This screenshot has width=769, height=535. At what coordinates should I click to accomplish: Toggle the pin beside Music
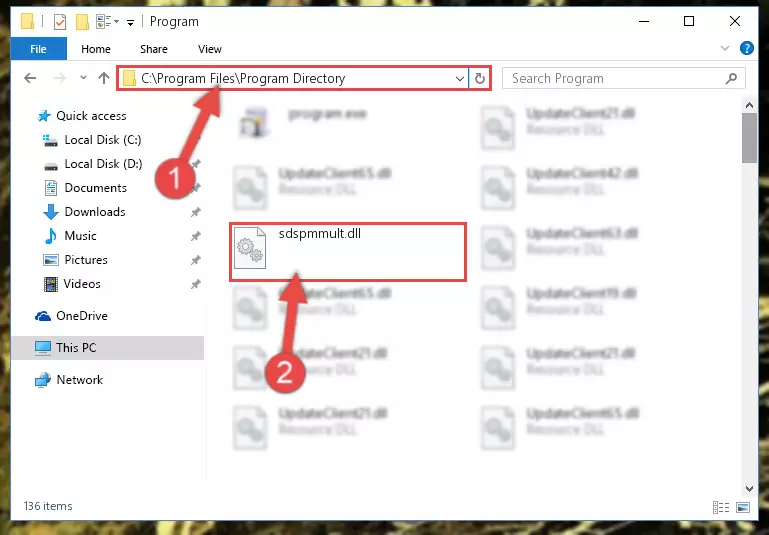tap(196, 236)
